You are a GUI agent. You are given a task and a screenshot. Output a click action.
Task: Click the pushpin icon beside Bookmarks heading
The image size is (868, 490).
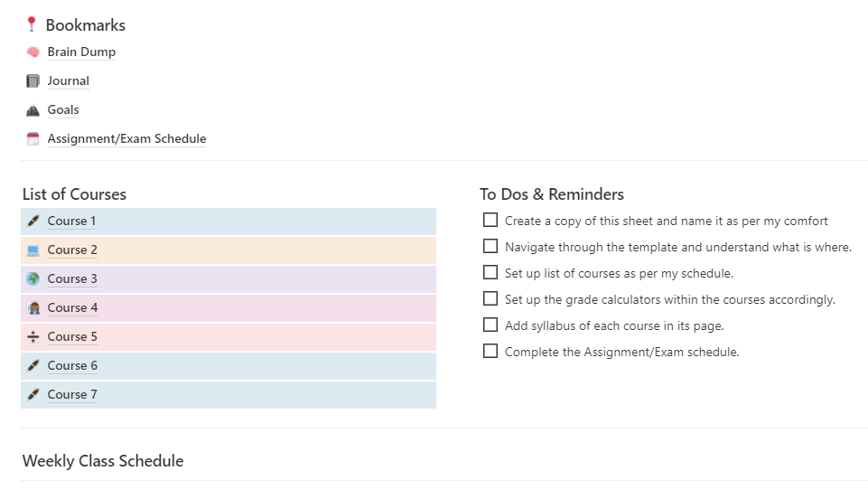coord(32,25)
